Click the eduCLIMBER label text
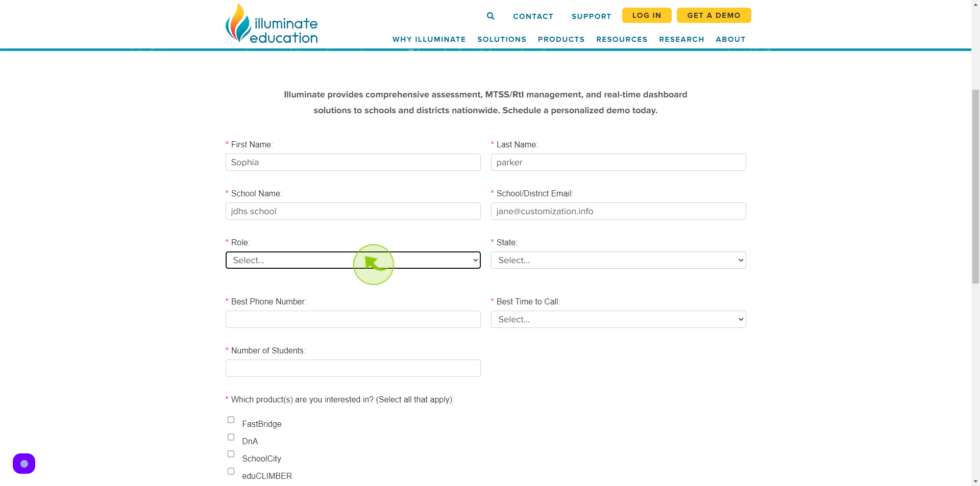Viewport: 980px width, 486px height. tap(267, 476)
